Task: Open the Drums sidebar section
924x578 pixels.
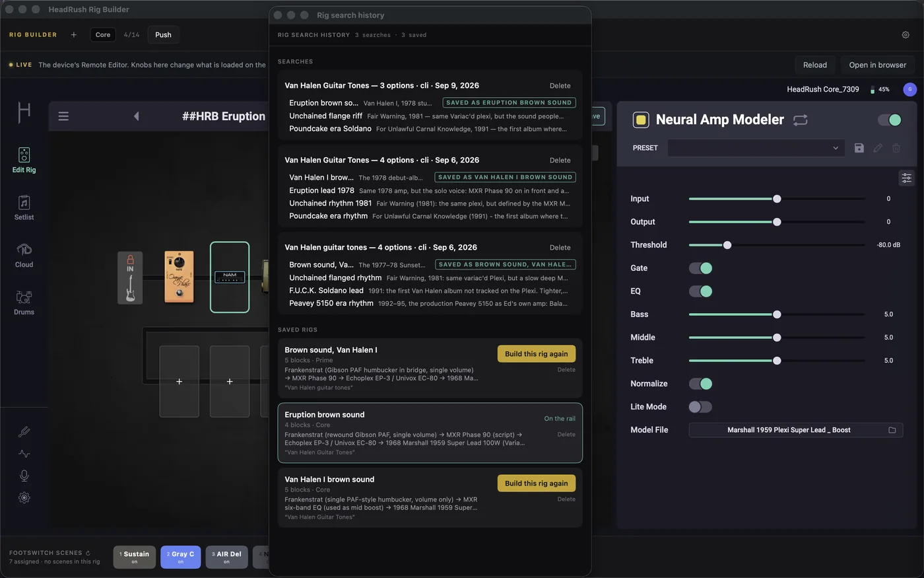Action: (24, 303)
